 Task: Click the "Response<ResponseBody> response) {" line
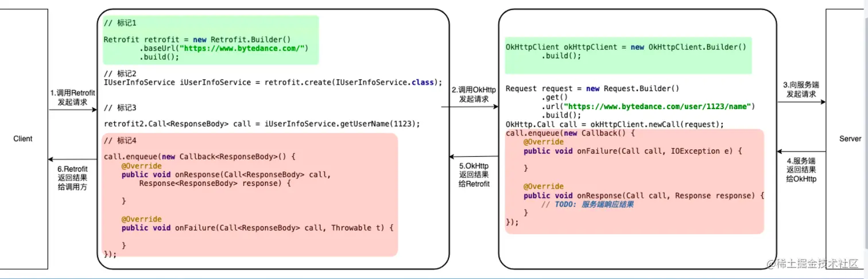coord(215,184)
